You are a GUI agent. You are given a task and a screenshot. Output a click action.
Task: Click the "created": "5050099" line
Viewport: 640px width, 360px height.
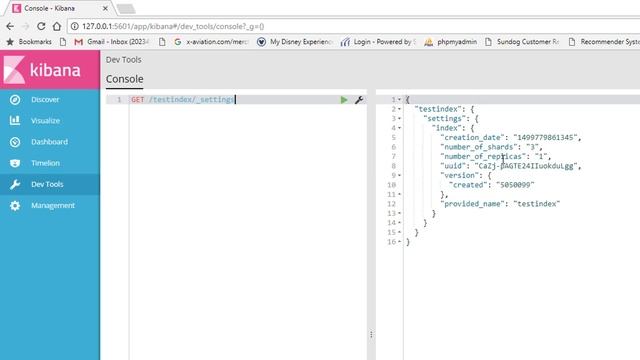491,185
